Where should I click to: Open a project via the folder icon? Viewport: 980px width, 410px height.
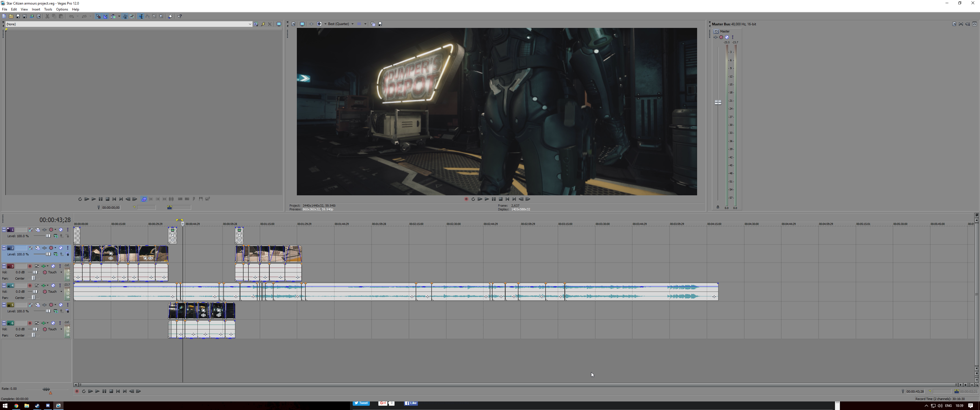tap(11, 16)
